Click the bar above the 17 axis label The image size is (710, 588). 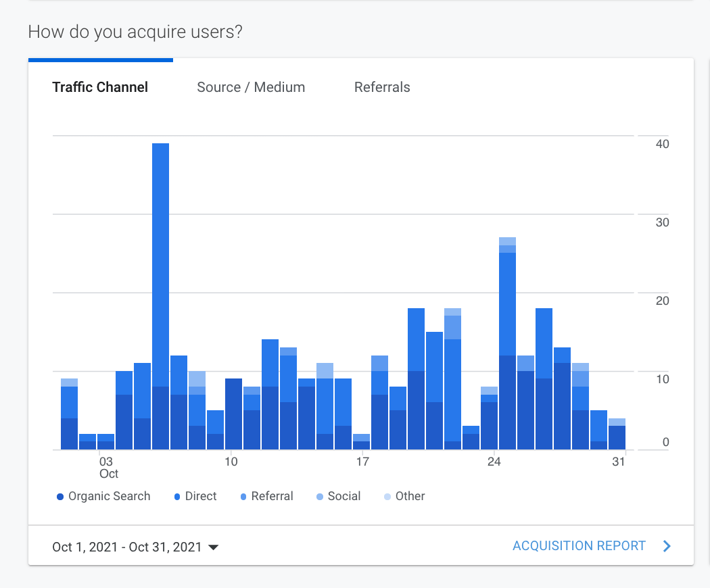(361, 443)
